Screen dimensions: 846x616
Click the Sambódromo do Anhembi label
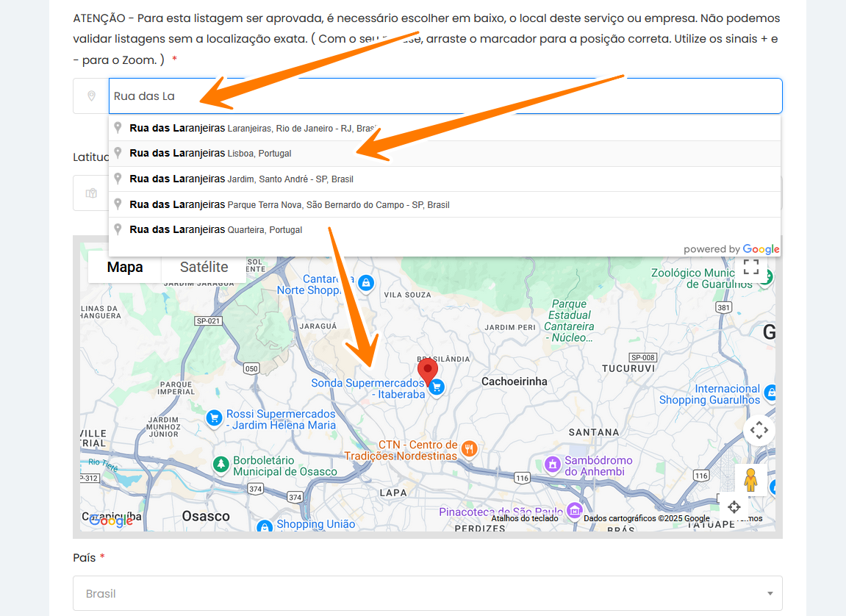pos(598,465)
